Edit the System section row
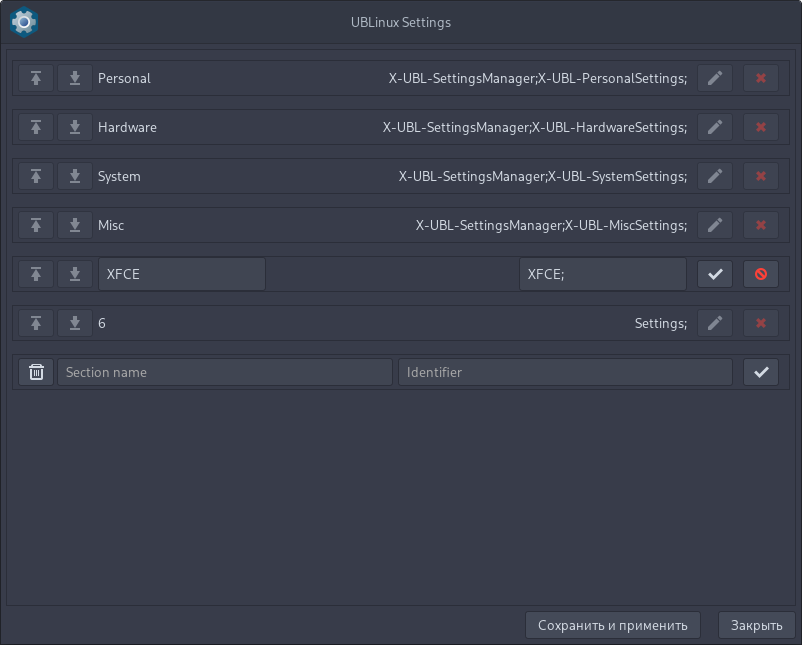Screen dimensions: 802x645 [715, 176]
